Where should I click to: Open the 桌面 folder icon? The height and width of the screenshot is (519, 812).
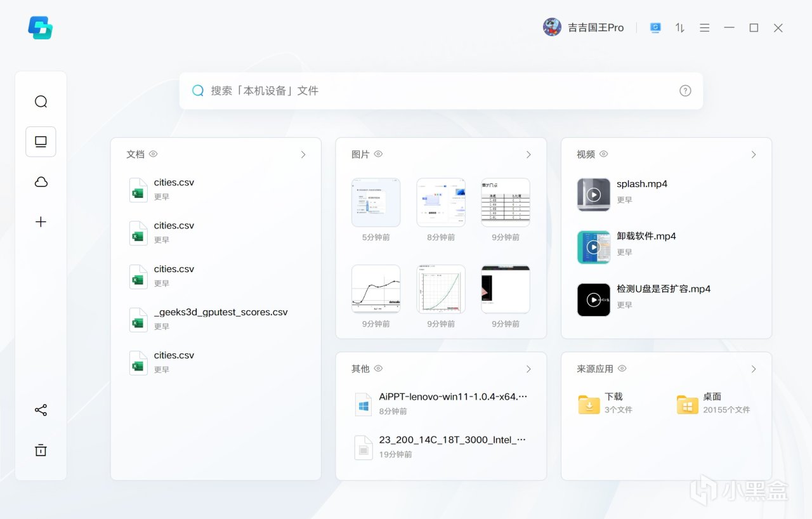click(x=688, y=404)
